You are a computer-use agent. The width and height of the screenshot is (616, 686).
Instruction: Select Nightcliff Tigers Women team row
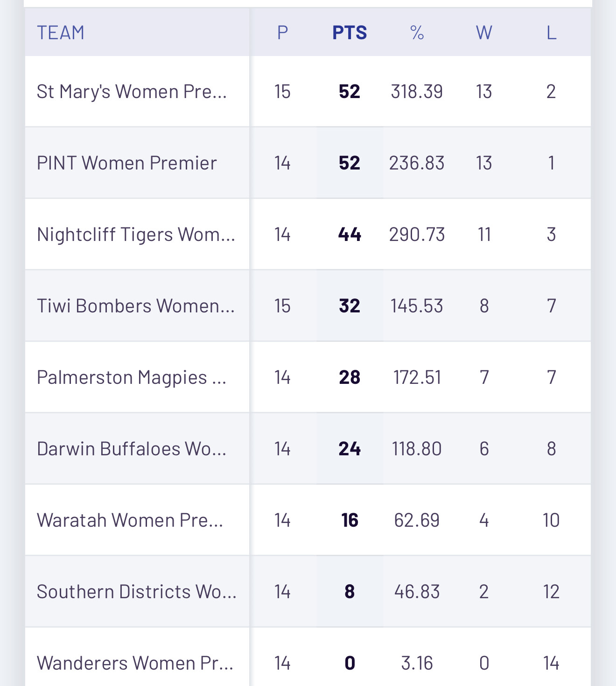click(x=308, y=234)
